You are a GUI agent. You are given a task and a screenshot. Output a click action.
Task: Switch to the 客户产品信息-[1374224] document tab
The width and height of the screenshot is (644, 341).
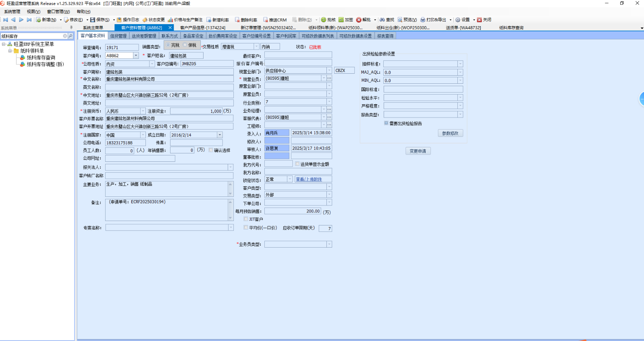click(x=203, y=28)
